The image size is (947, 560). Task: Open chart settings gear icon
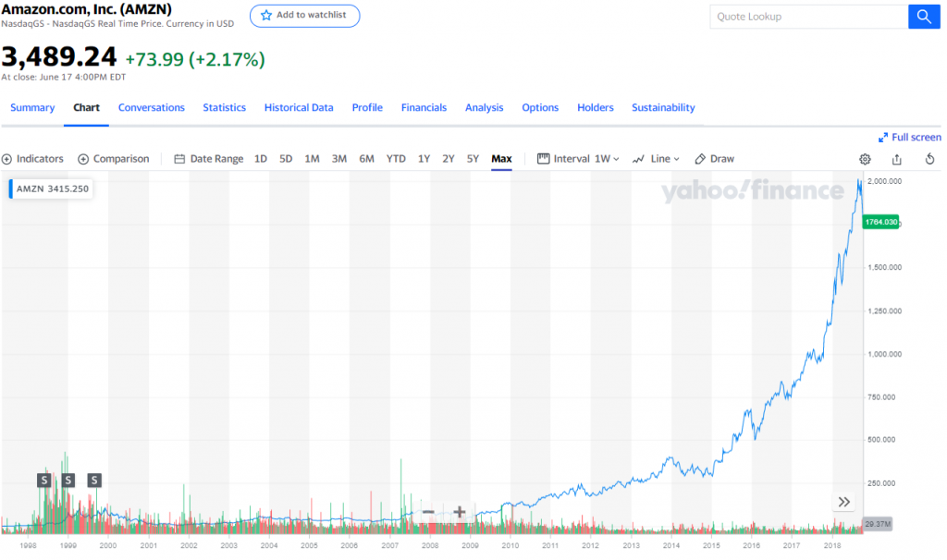pos(865,159)
